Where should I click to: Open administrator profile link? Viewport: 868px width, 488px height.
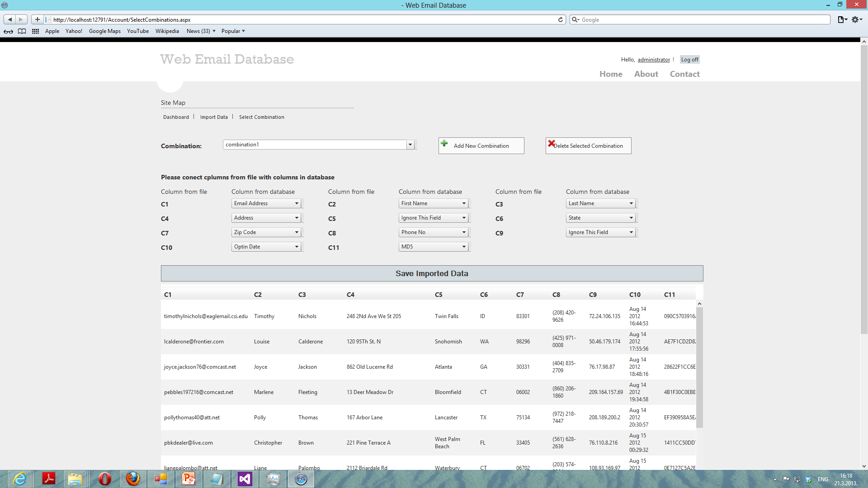pyautogui.click(x=654, y=60)
